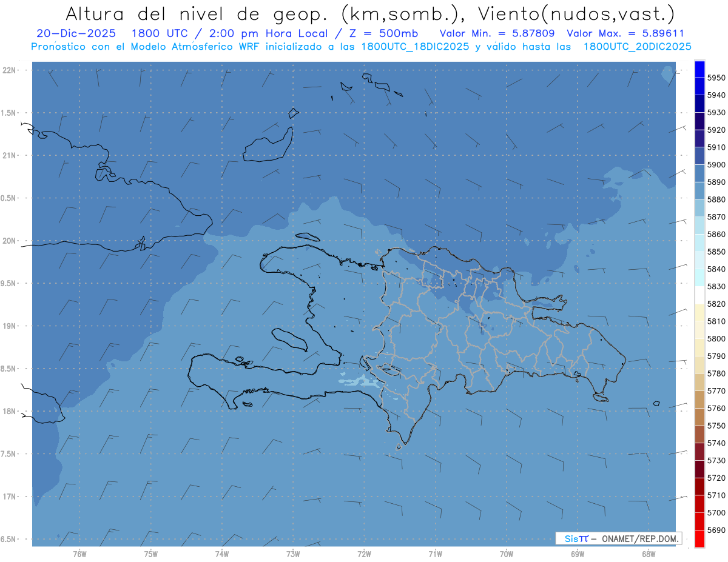Pick the dark red legend swatch between 5720 and 5730
The image size is (728, 562).
[x=699, y=469]
